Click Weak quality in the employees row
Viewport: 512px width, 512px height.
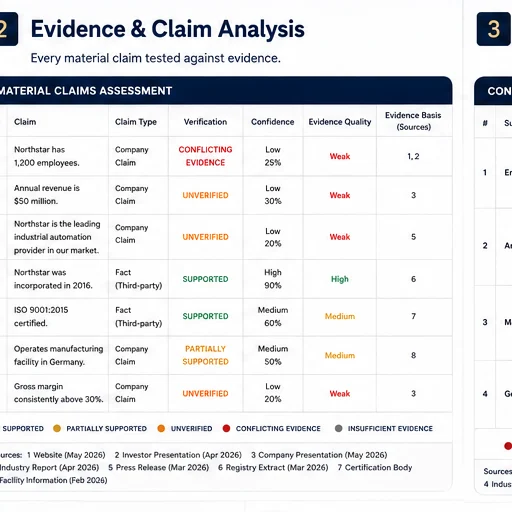(340, 156)
